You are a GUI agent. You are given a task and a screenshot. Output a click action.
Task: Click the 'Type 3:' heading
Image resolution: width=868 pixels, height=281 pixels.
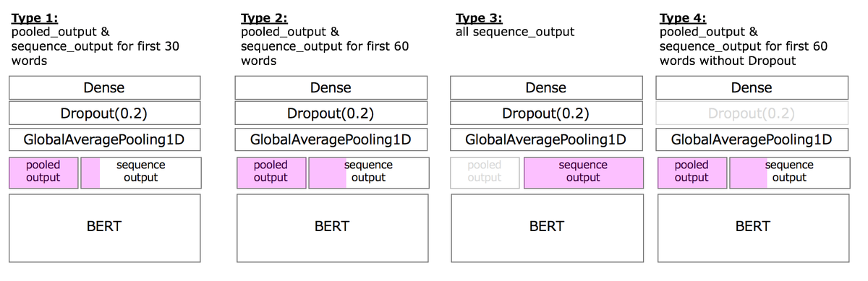479,19
